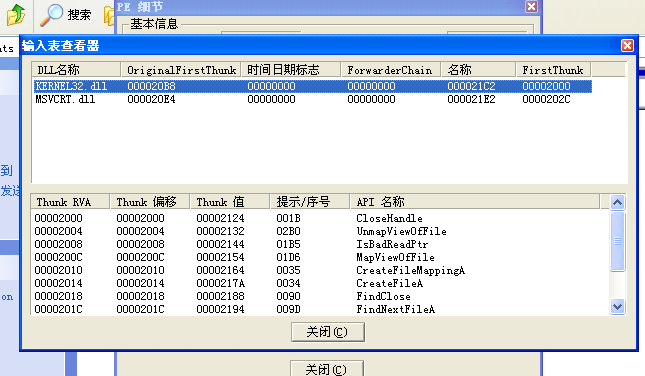Viewport: 645px width, 376px height.
Task: Select the MapViewOfFile API row
Action: pyautogui.click(x=316, y=257)
